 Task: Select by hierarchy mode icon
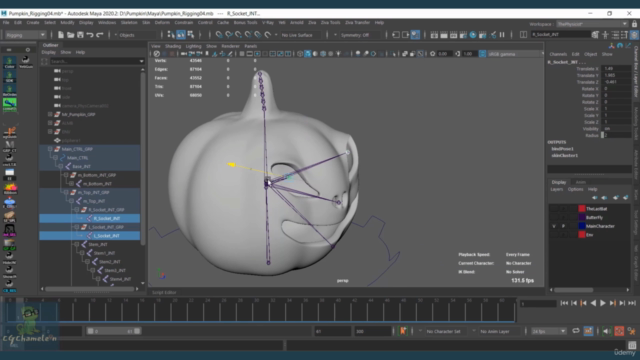coord(171,35)
